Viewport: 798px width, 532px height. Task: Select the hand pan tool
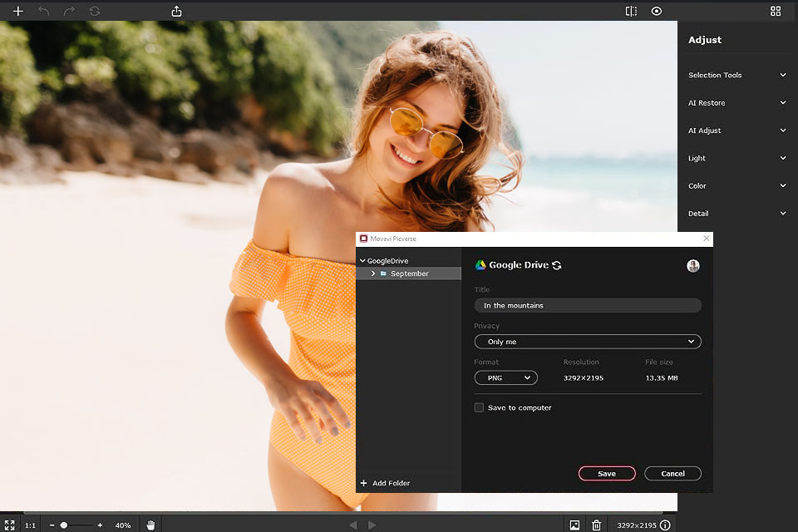click(150, 525)
